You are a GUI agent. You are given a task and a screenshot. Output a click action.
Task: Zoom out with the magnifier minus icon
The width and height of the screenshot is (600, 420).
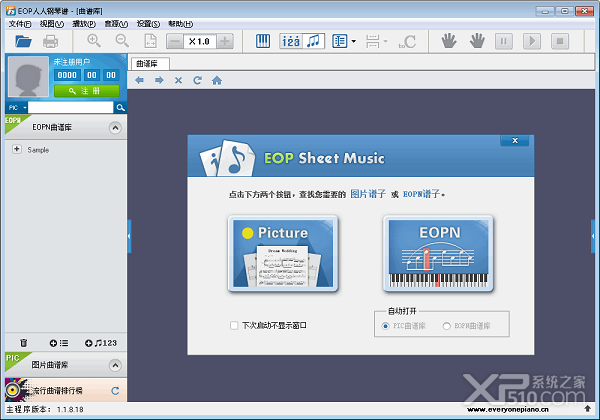tap(122, 41)
